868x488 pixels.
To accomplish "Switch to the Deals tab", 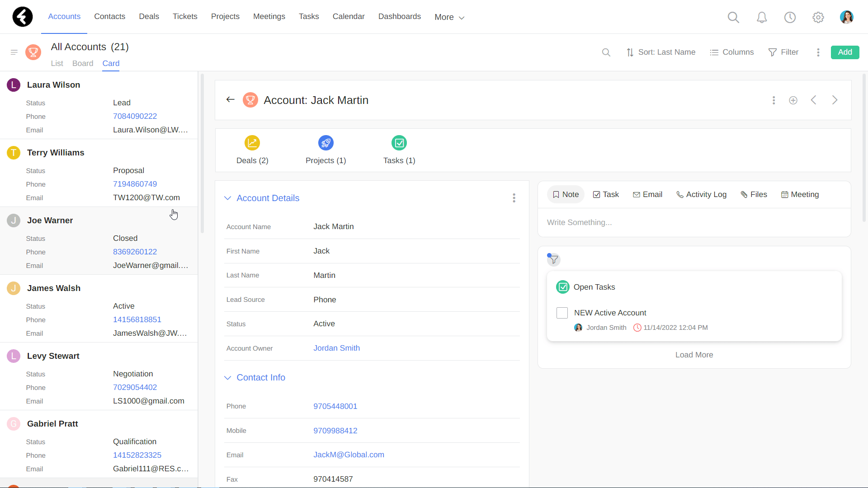I will (x=149, y=17).
